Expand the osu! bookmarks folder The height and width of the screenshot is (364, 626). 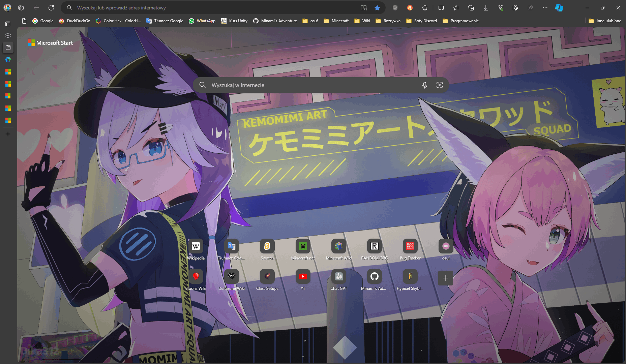[310, 21]
